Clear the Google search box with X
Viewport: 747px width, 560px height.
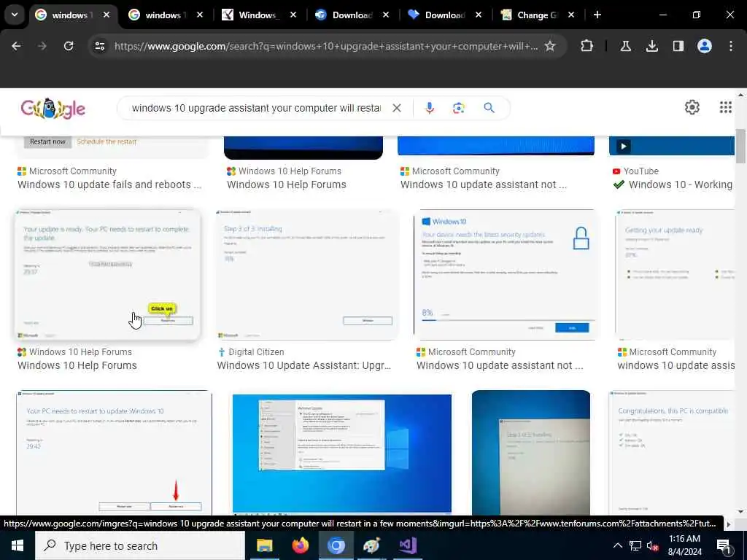pyautogui.click(x=396, y=108)
